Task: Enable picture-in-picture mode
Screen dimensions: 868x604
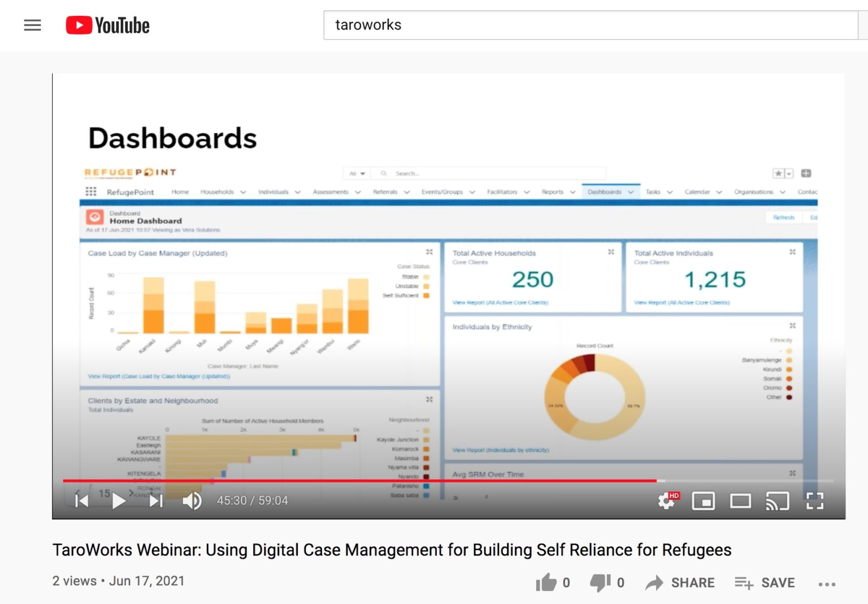Action: pos(703,501)
